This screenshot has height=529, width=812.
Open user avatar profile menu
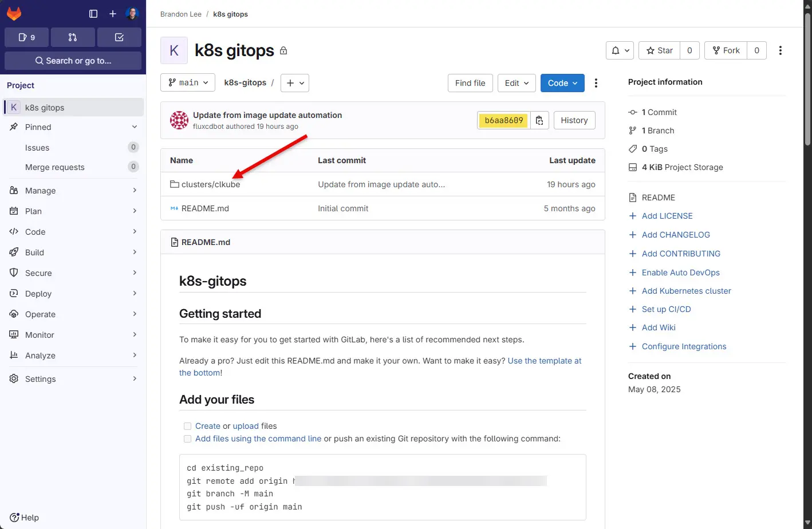coord(132,14)
